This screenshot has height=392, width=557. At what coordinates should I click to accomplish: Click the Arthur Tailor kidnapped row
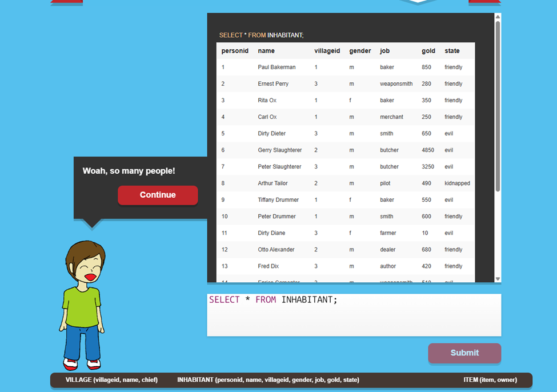tap(345, 183)
